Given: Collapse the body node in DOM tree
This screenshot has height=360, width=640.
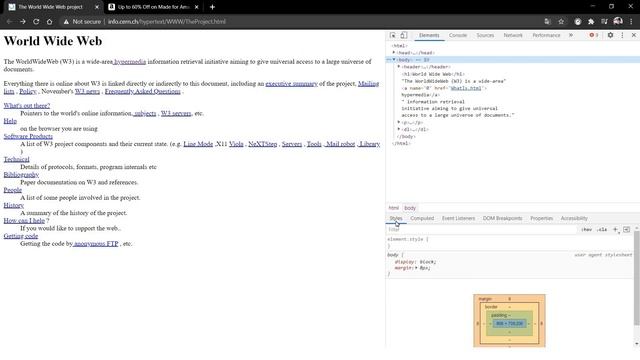Looking at the screenshot, I should [393, 60].
